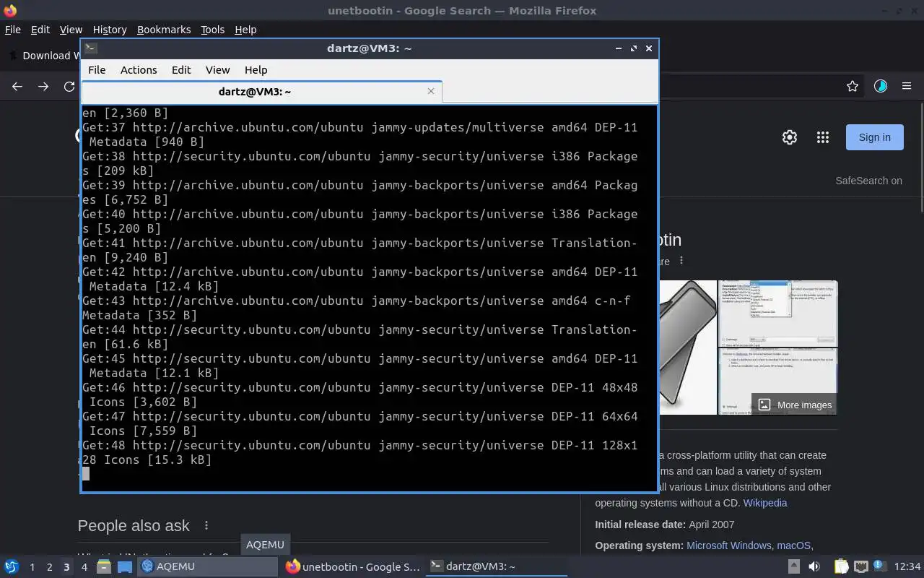The width and height of the screenshot is (924, 578).
Task: Open the terminal Help menu
Action: click(x=256, y=70)
